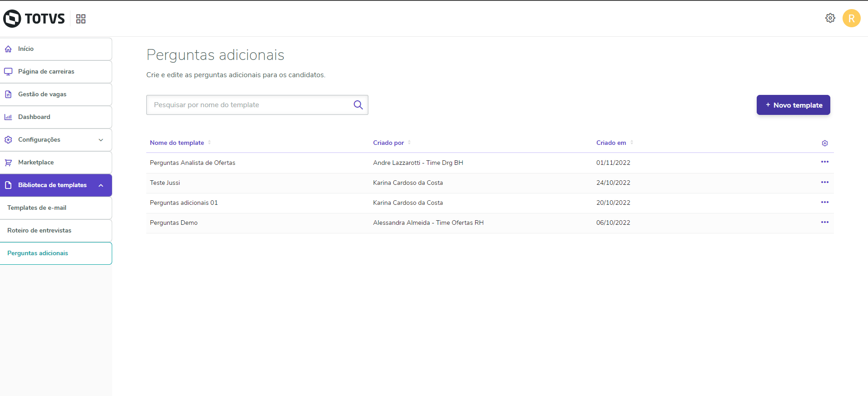Screen dimensions: 868x396
Task: Click Karina Cardoso da Costa in Teste Jussi row
Action: coord(408,183)
